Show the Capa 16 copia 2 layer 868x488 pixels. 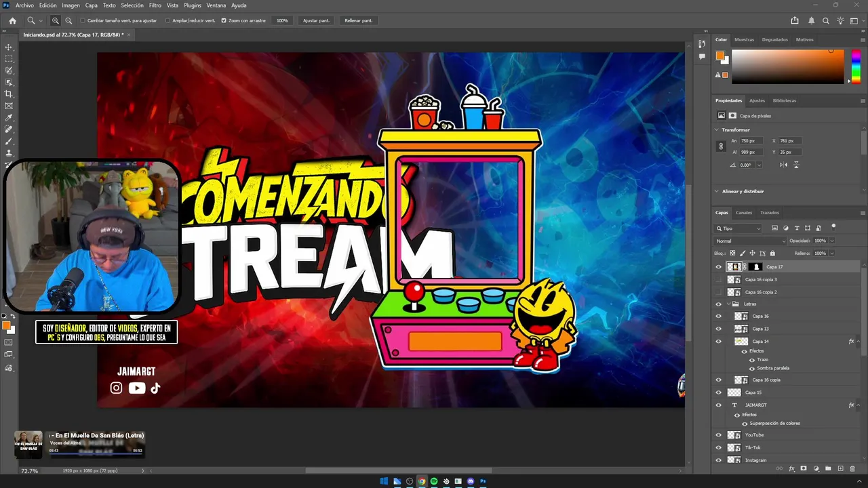pyautogui.click(x=719, y=292)
